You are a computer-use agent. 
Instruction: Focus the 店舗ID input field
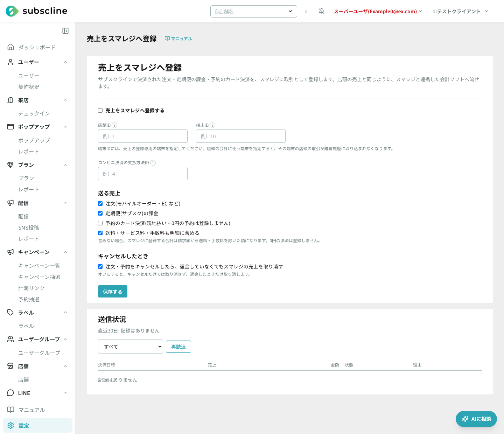coord(143,136)
